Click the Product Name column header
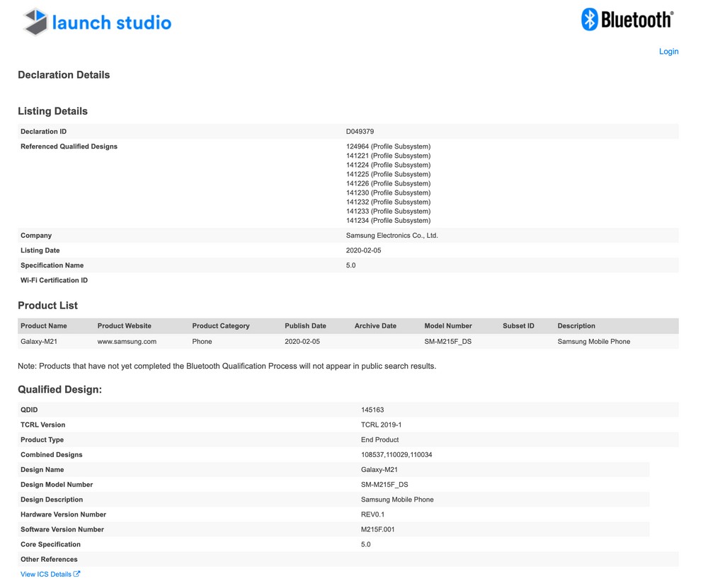The image size is (708, 588). tap(44, 325)
